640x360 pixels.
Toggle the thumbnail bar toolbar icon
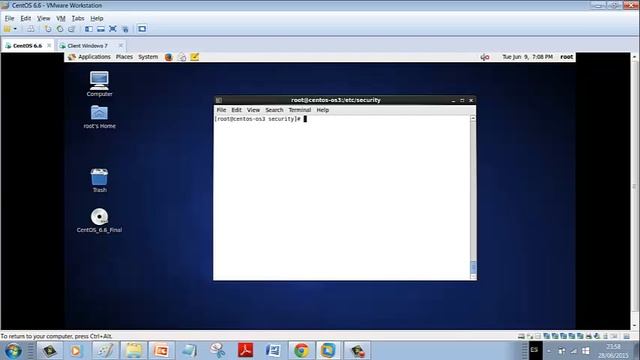click(x=100, y=29)
